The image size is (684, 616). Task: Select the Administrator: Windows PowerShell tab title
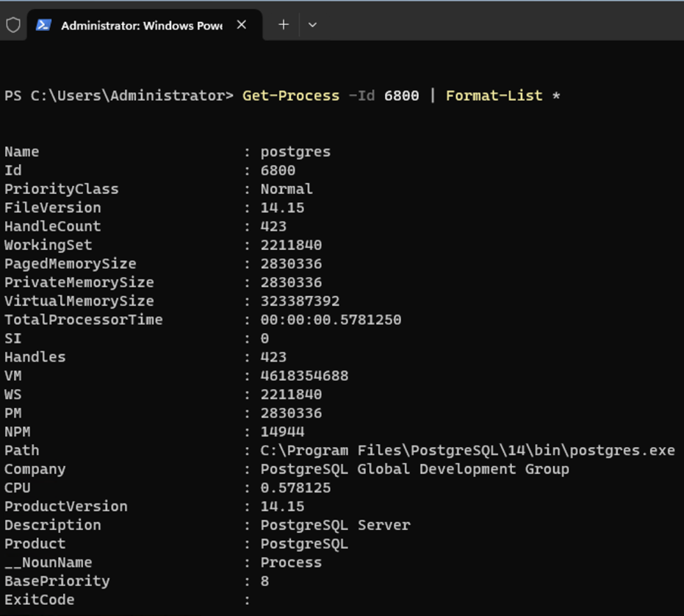point(141,26)
